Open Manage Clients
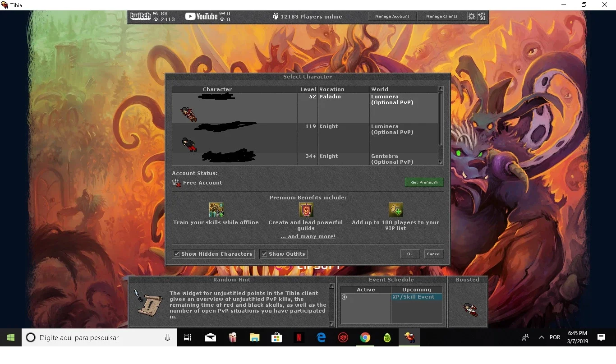Viewport: 616px width, 364px height. point(442,16)
